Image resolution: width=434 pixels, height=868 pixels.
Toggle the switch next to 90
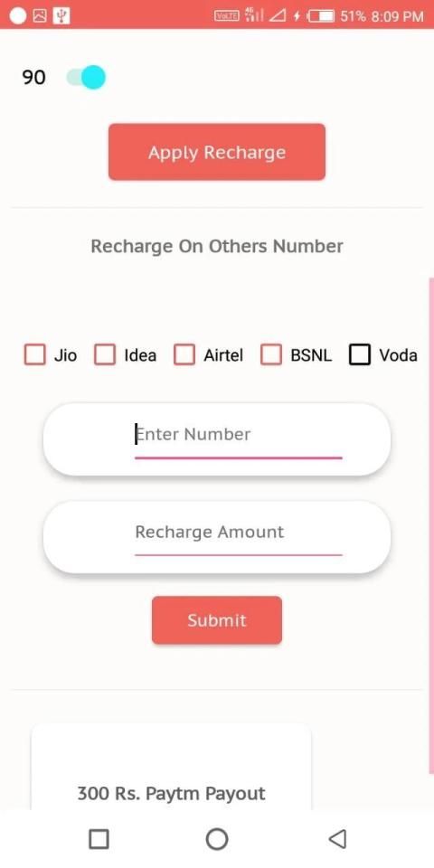[86, 77]
